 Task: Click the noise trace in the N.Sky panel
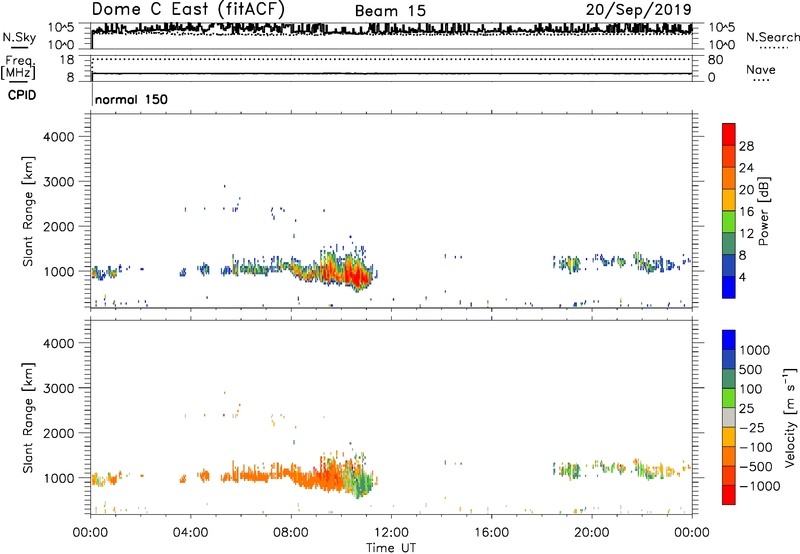391,30
